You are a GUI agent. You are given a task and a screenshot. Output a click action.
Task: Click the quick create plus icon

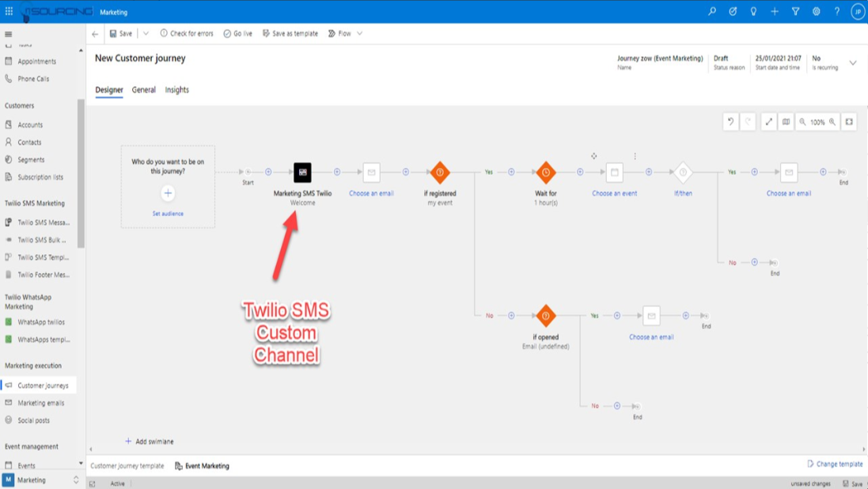(775, 12)
